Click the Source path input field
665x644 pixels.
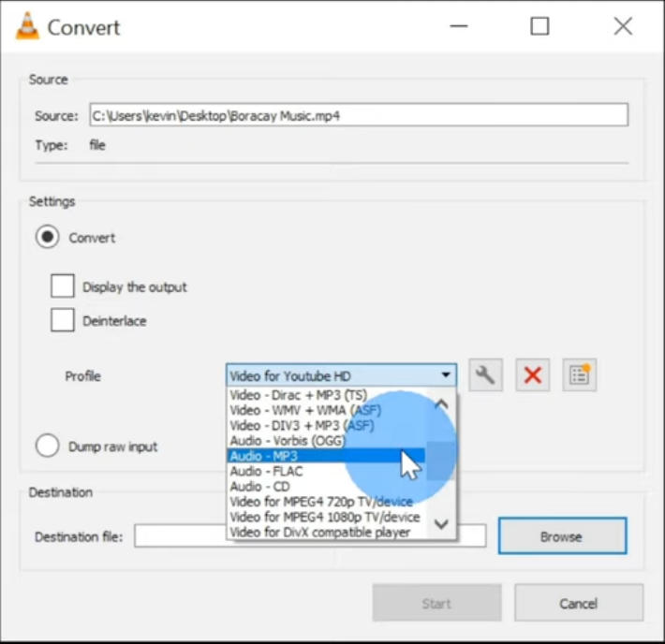[359, 114]
